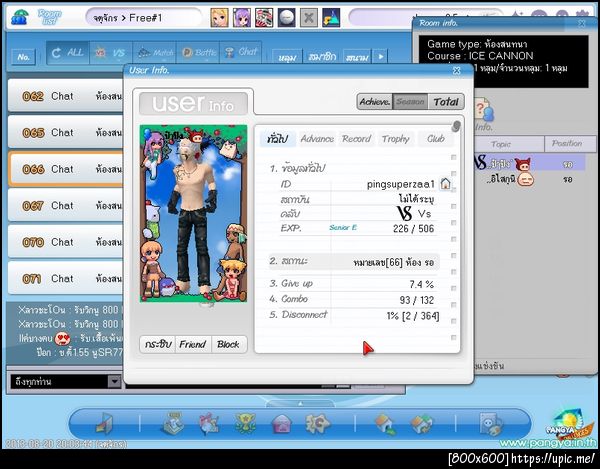This screenshot has width=600, height=469.
Task: Open the mountain course icon
Action: (x=331, y=18)
